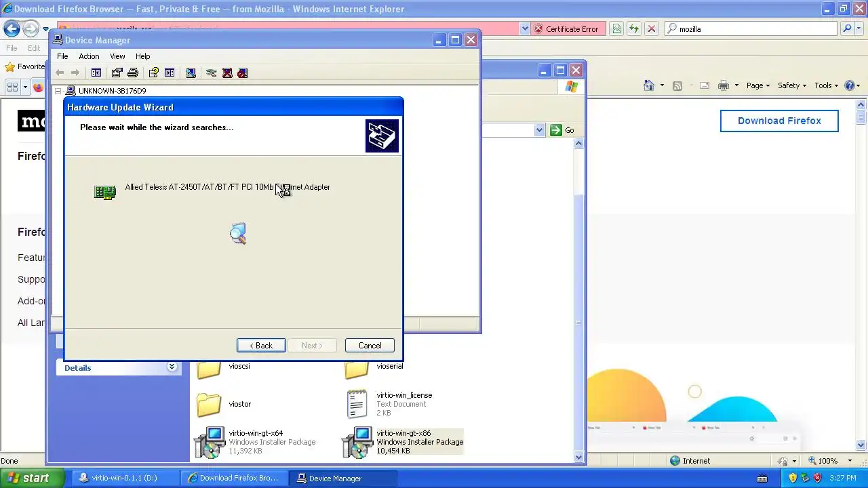Click the Properties toolbar icon in Device Manager

[x=117, y=73]
